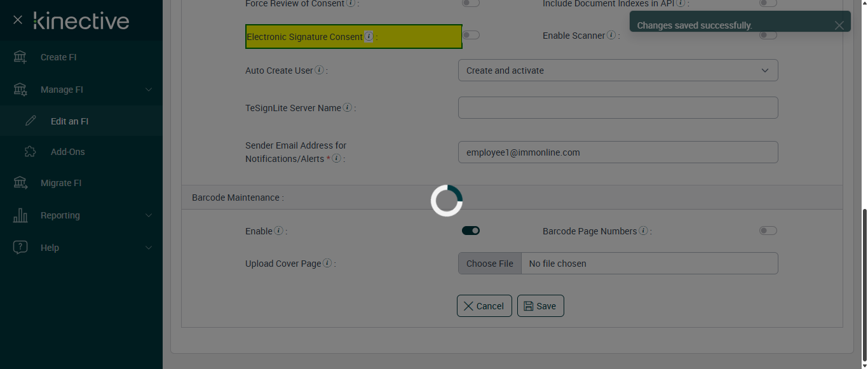The height and width of the screenshot is (369, 868).
Task: Click the Reporting bar chart icon
Action: pyautogui.click(x=20, y=215)
